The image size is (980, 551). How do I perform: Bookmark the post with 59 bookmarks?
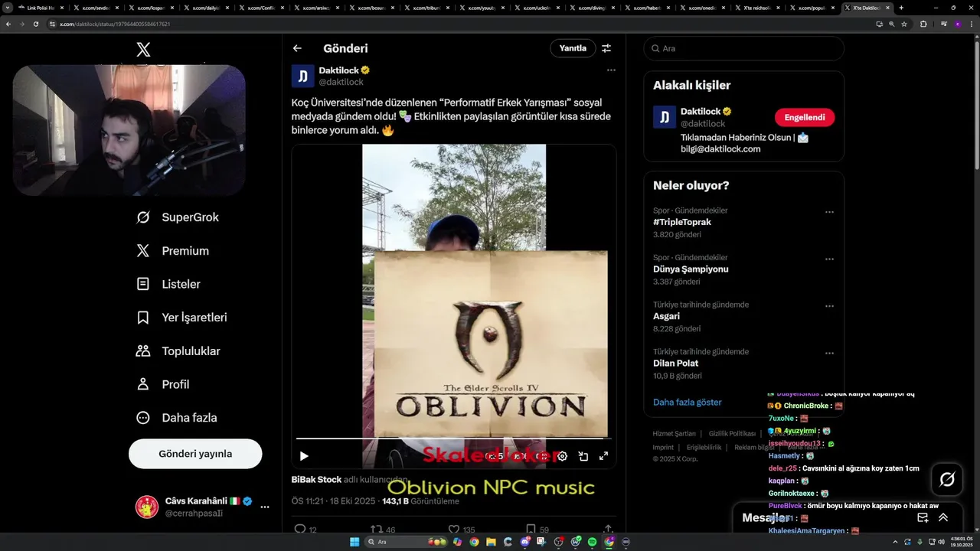(531, 529)
